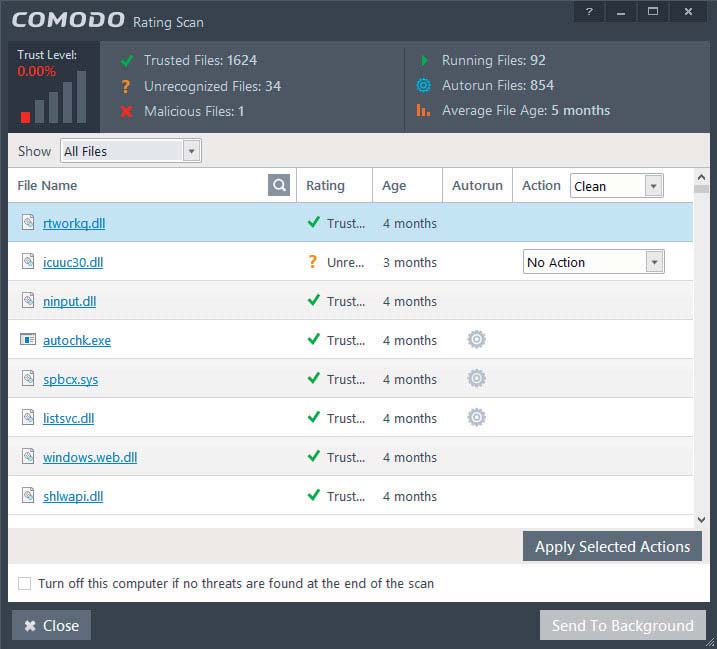Screen dimensions: 717x649
Task: Click the red X beside Malicious Files
Action: click(x=127, y=111)
